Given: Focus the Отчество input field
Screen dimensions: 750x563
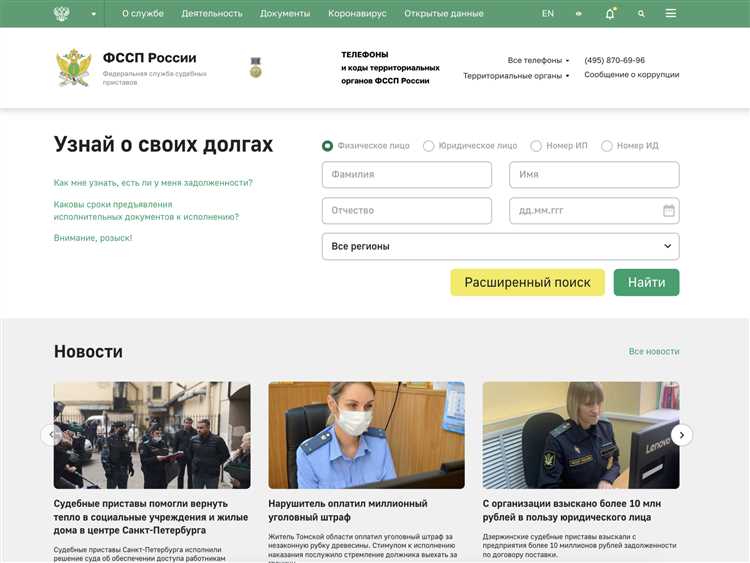Looking at the screenshot, I should point(407,210).
